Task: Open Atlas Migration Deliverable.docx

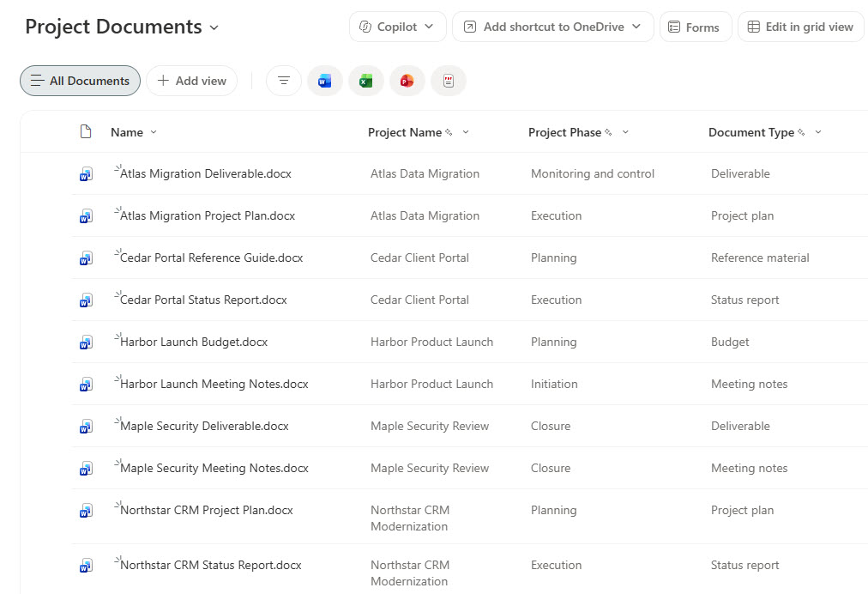Action: coord(206,174)
